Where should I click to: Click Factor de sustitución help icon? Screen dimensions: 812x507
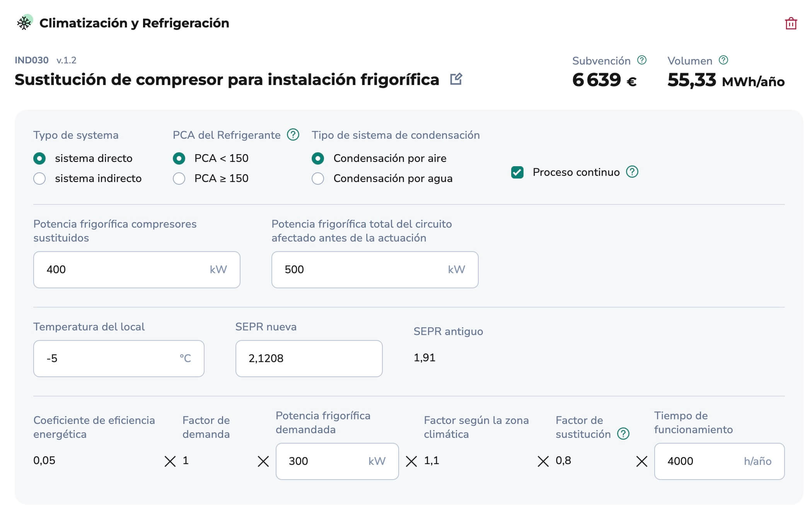point(623,434)
